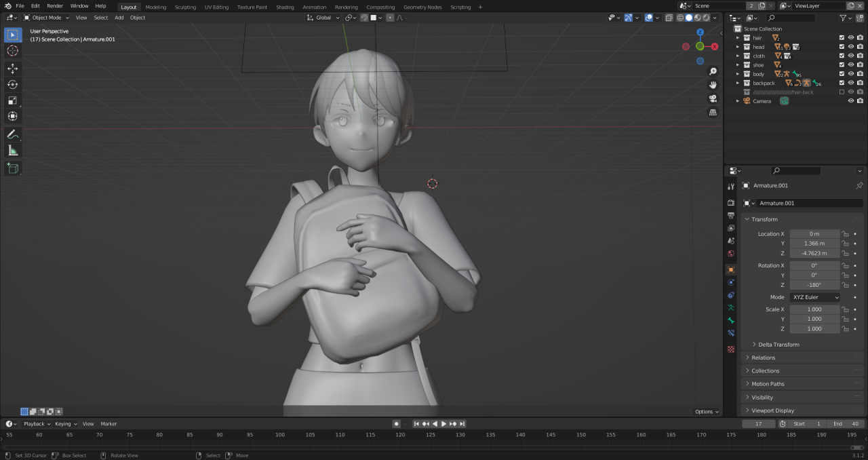Click the Options button in viewport
This screenshot has height=460, width=868.
706,412
